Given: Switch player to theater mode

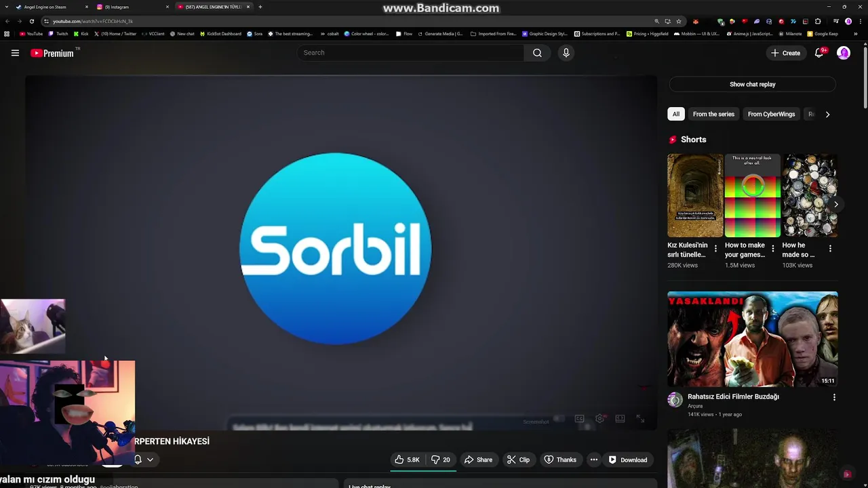Looking at the screenshot, I should coord(620,419).
